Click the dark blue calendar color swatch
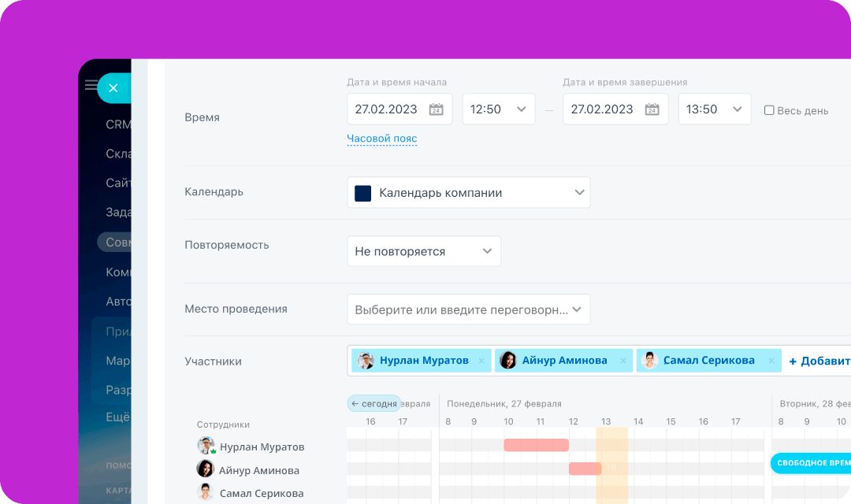 pyautogui.click(x=362, y=193)
